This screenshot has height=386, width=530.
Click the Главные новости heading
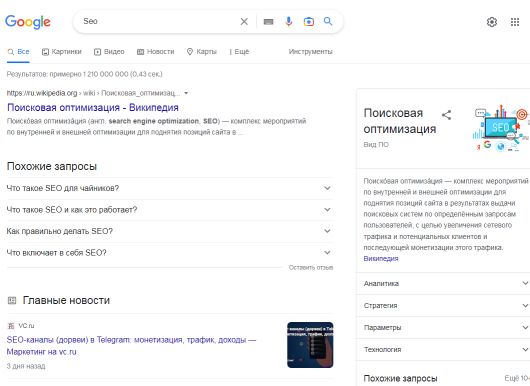point(66,300)
